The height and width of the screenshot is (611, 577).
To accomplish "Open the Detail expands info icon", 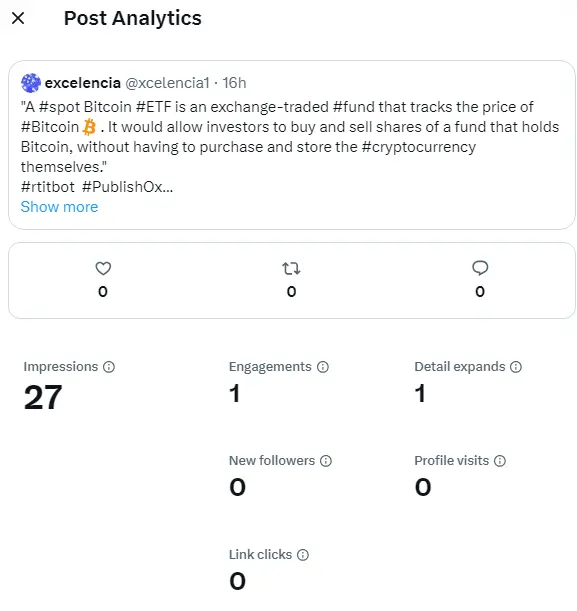I will point(516,367).
